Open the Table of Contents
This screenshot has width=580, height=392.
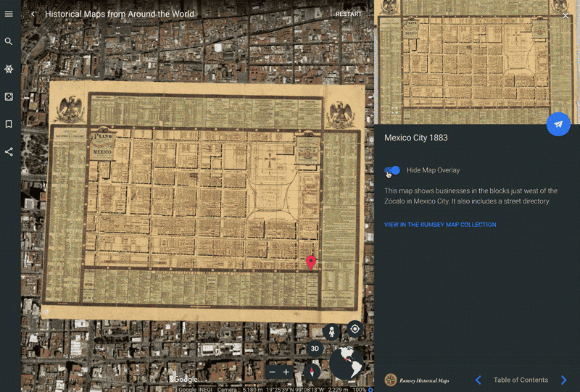pos(521,380)
